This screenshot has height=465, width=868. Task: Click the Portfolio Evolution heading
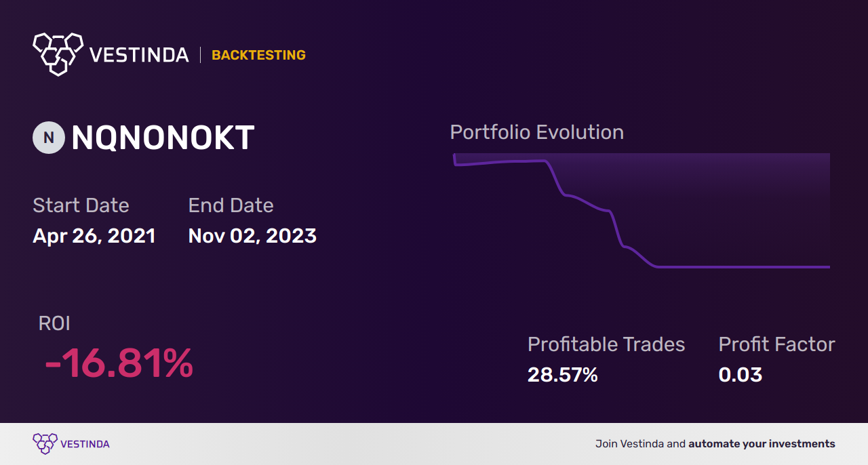pyautogui.click(x=536, y=132)
